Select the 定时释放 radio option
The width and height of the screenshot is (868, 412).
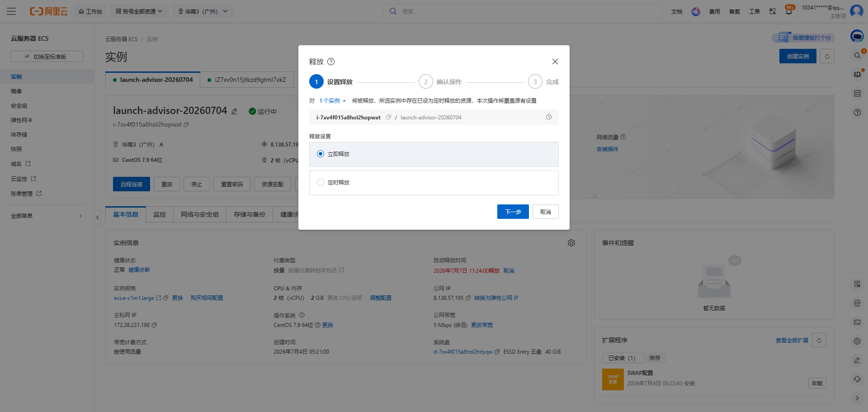click(x=321, y=183)
